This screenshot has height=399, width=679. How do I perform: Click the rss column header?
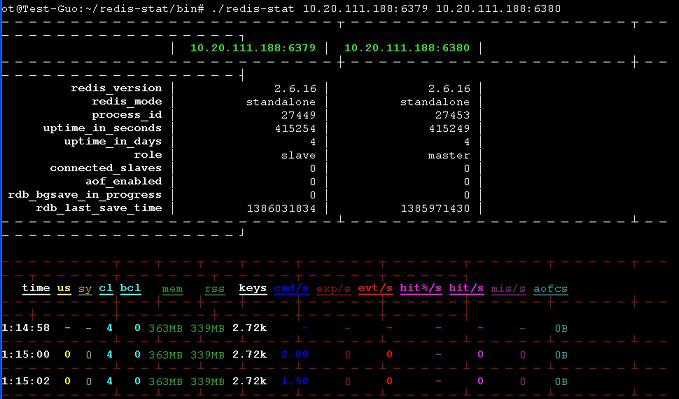click(x=215, y=289)
